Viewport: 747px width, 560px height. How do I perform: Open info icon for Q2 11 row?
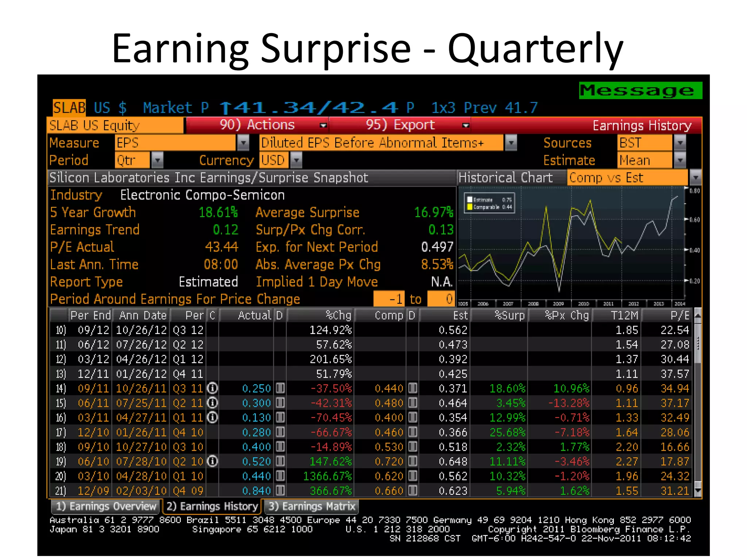tap(212, 403)
